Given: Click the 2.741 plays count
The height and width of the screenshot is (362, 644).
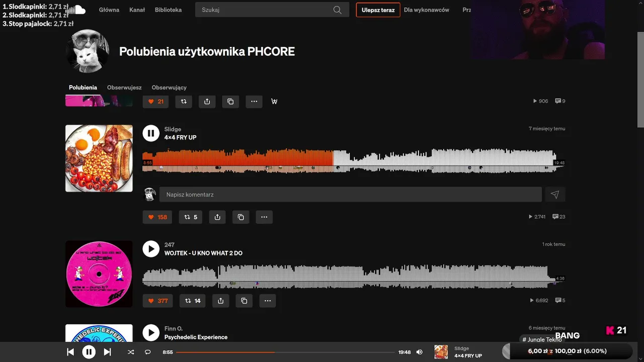Looking at the screenshot, I should 537,217.
